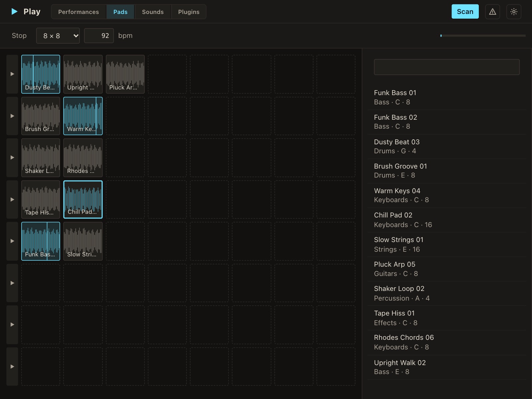Launch the Funk Bass row play arrow
The image size is (532, 399).
[12, 241]
